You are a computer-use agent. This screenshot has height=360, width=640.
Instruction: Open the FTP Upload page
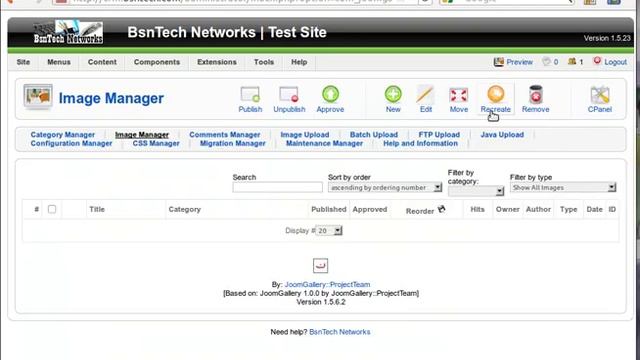pos(439,135)
